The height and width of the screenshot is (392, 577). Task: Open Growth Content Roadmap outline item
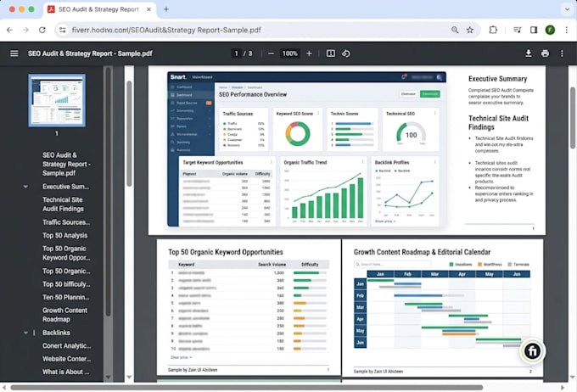point(64,315)
